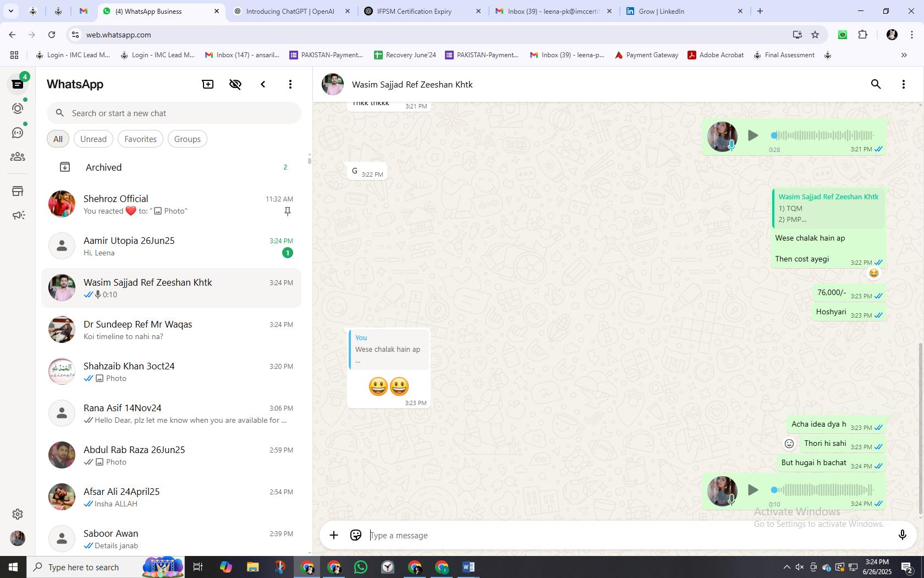Viewport: 924px width, 578px height.
Task: Open chat list three-dot menu
Action: coord(290,84)
